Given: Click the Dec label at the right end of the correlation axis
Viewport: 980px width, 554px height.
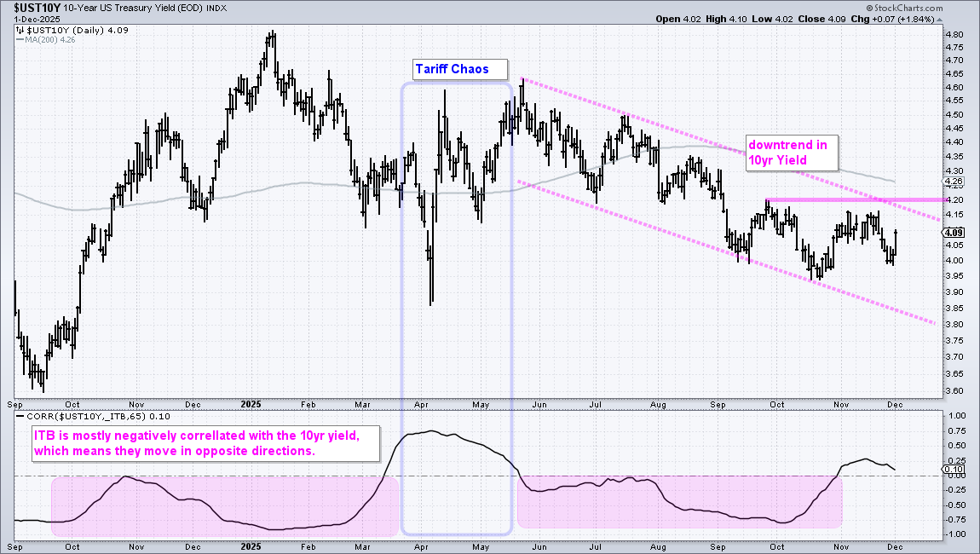Looking at the screenshot, I should (895, 546).
